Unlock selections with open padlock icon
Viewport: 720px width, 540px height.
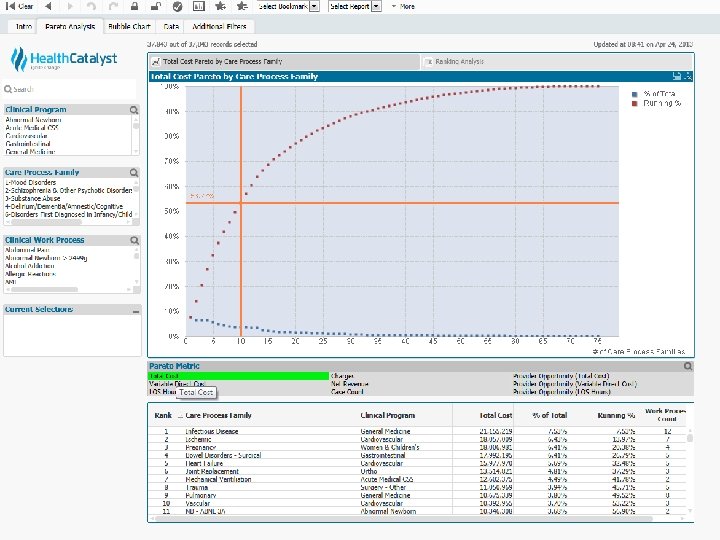point(156,6)
